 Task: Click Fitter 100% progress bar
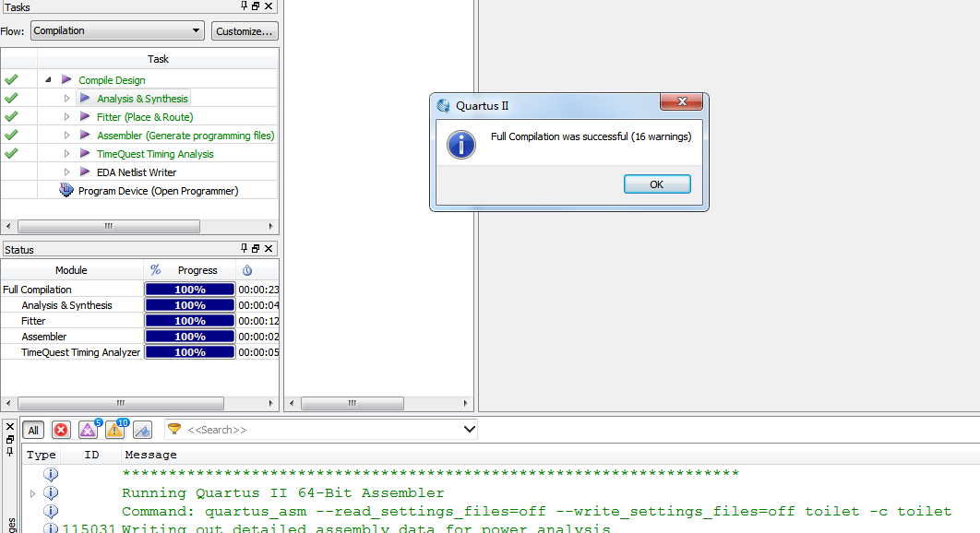(x=190, y=321)
